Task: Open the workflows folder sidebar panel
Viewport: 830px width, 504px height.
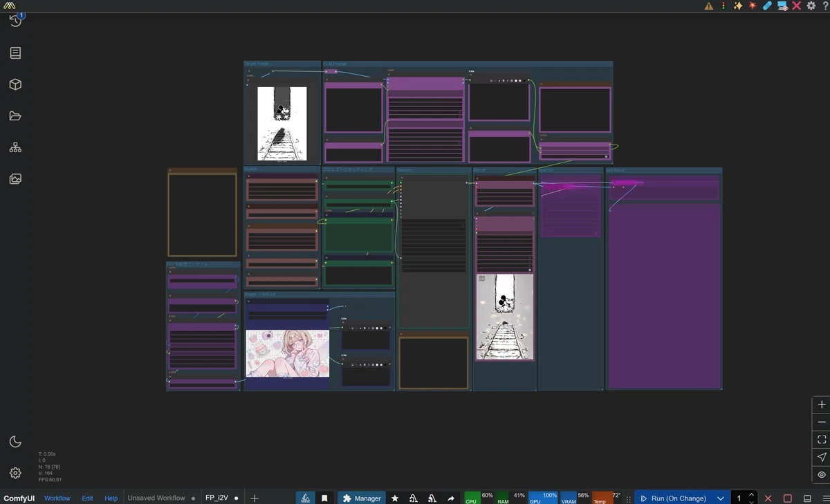Action: tap(15, 116)
